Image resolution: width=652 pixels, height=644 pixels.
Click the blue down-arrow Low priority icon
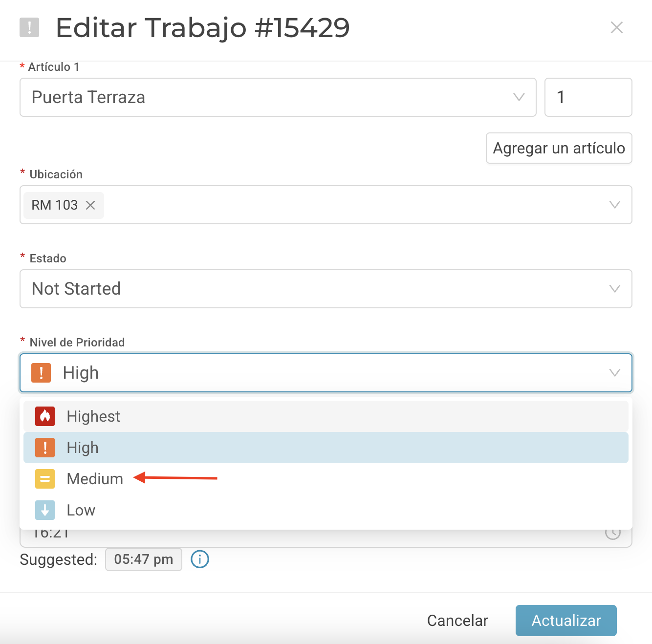pos(45,510)
